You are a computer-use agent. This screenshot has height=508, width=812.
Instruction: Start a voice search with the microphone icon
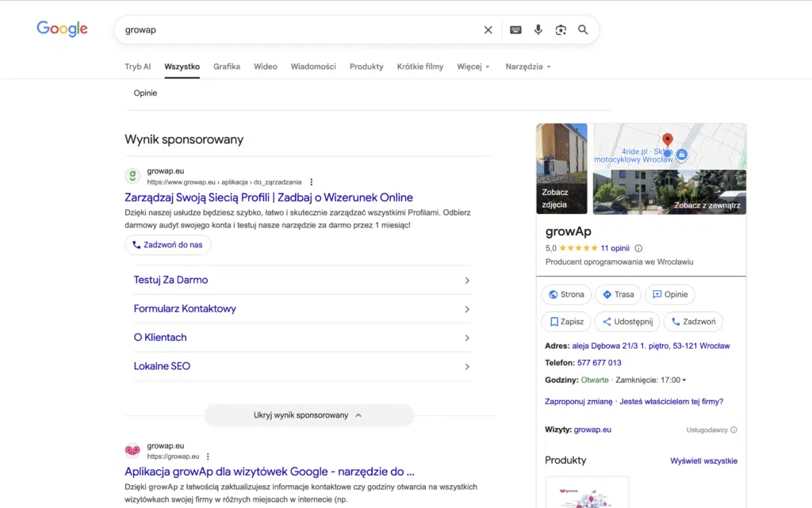coord(538,29)
